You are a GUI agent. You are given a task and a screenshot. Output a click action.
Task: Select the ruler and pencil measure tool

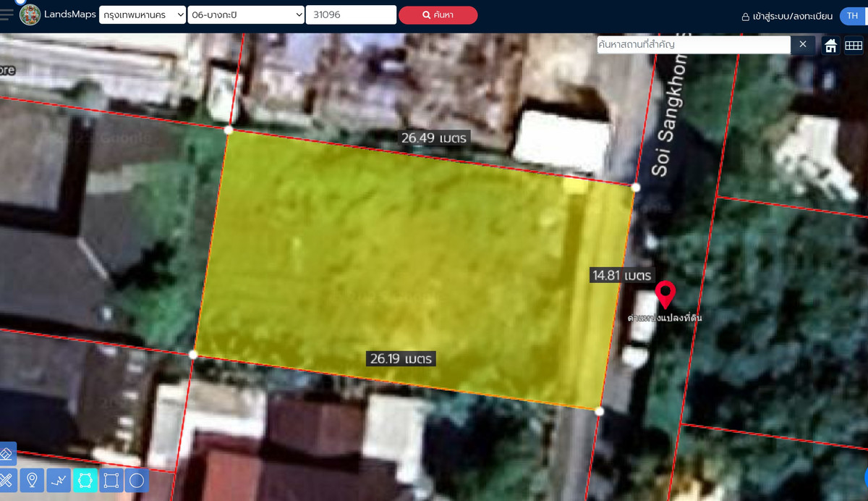click(x=7, y=480)
